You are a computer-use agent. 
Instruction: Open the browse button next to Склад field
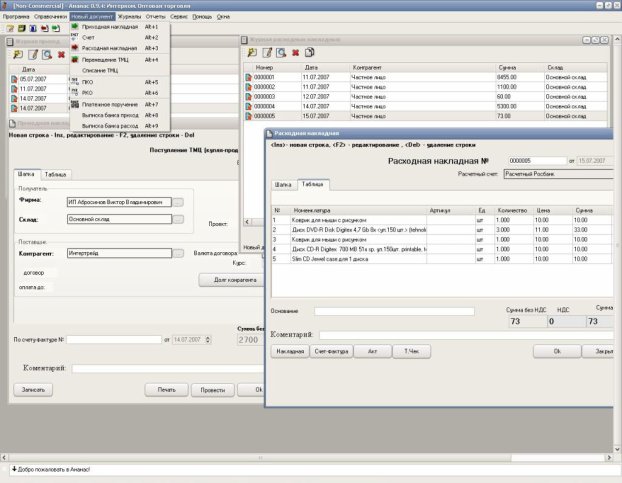[178, 219]
